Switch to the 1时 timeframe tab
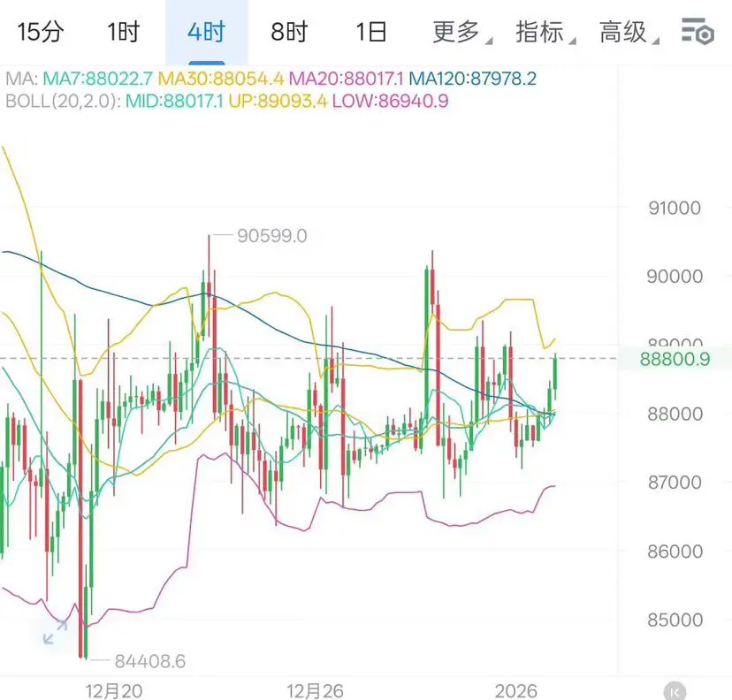 124,32
